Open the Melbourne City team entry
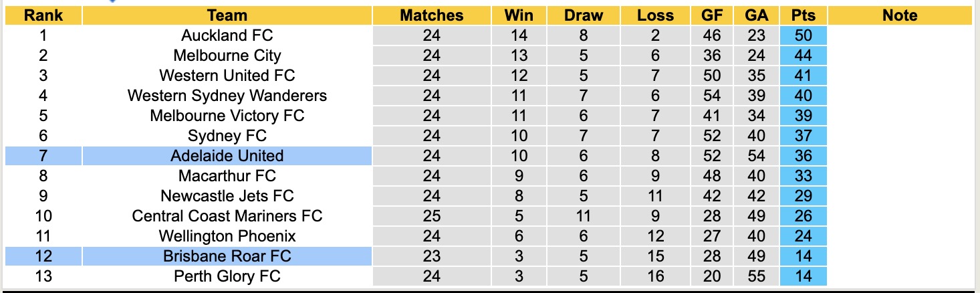This screenshot has height=293, width=980. (227, 56)
